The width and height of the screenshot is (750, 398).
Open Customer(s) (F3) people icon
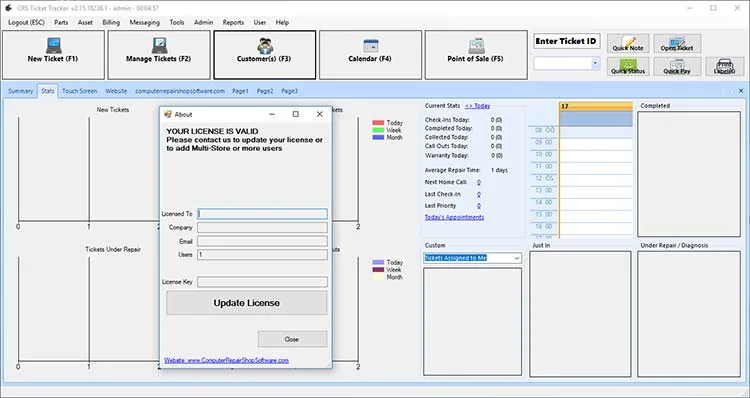[x=265, y=46]
